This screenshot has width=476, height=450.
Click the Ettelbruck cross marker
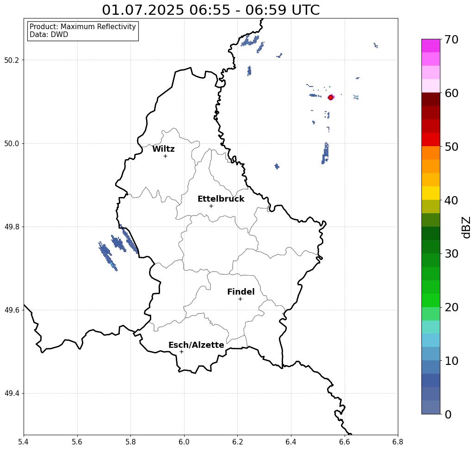(x=211, y=206)
